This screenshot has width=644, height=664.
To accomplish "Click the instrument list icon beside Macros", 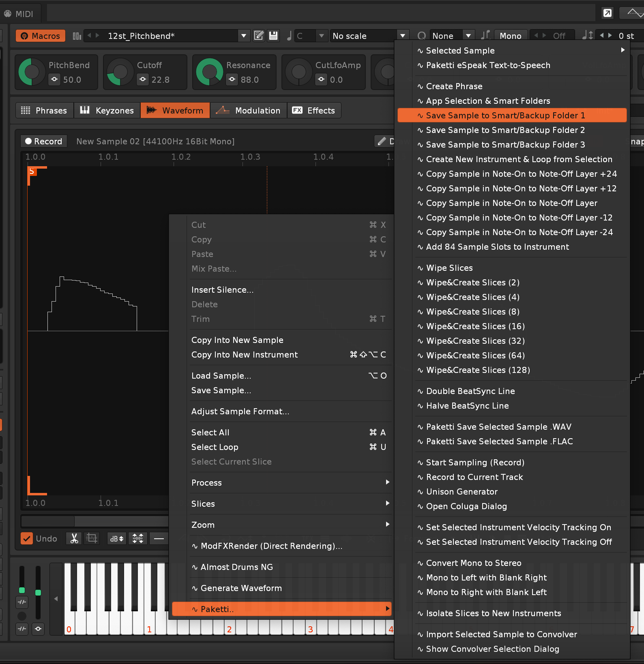I will [x=77, y=36].
